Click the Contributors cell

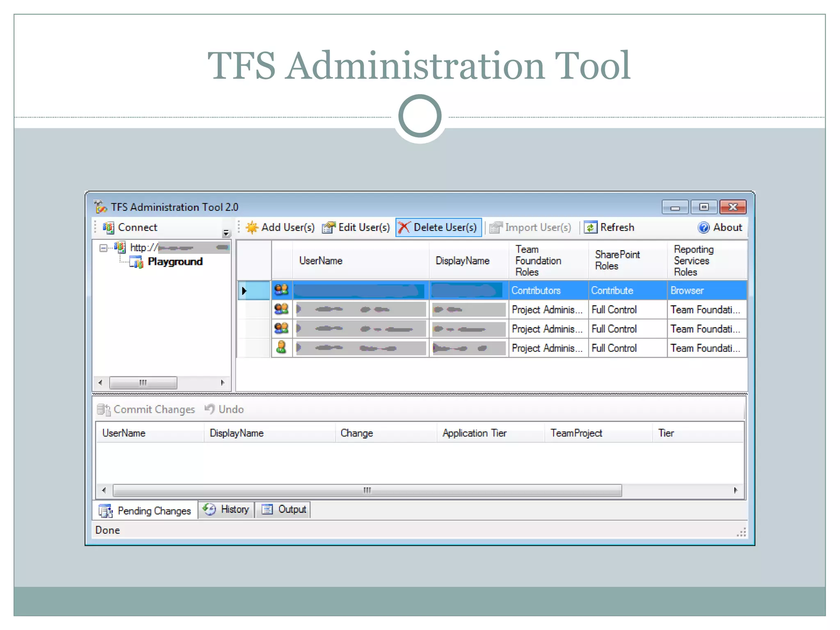pyautogui.click(x=548, y=290)
